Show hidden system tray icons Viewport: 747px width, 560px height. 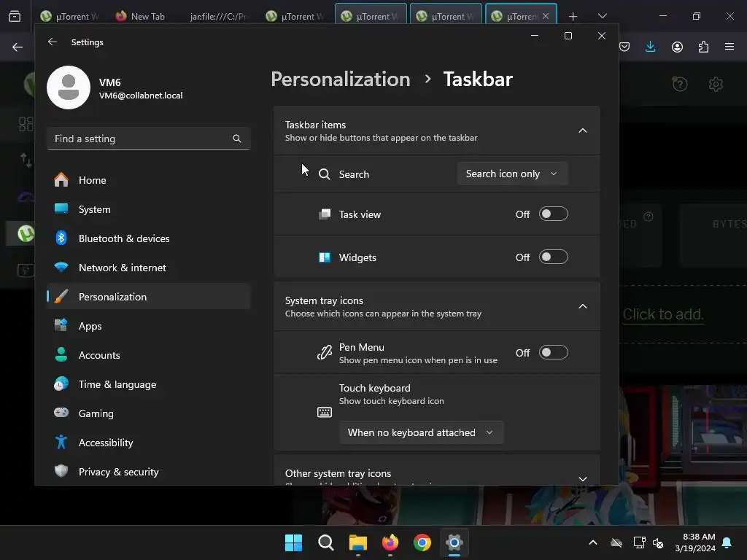tap(593, 542)
